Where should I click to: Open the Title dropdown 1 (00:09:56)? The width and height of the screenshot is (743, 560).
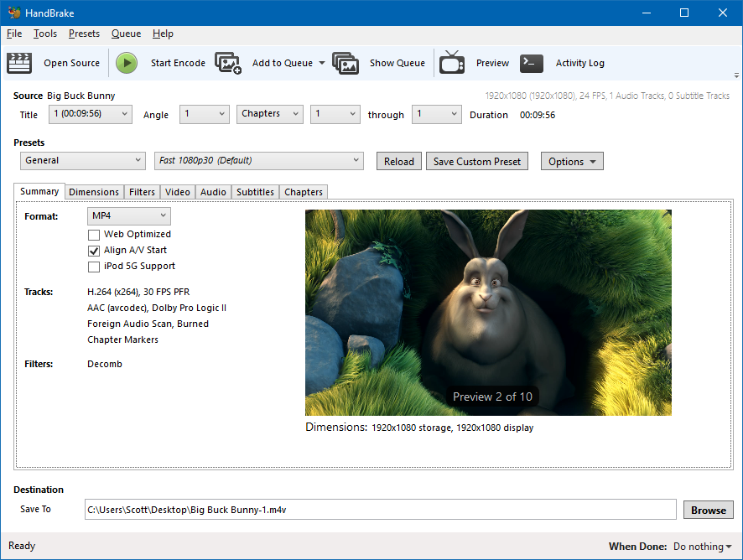coord(91,114)
